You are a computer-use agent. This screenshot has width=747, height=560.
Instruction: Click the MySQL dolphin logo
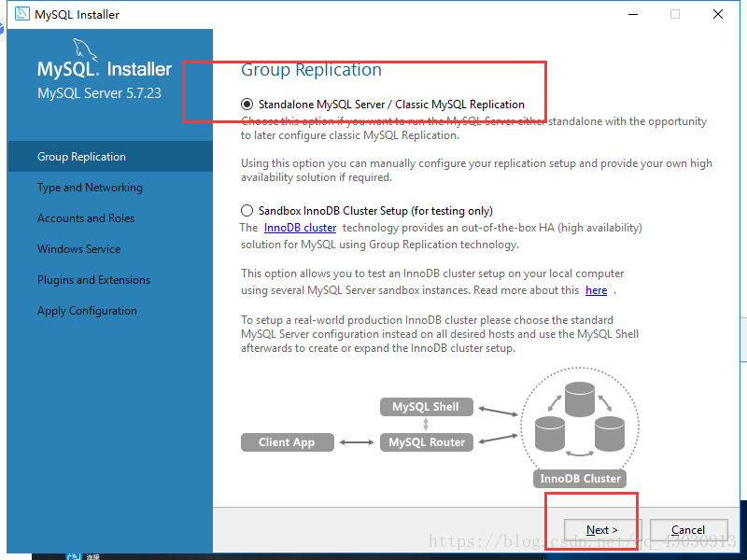pos(85,49)
